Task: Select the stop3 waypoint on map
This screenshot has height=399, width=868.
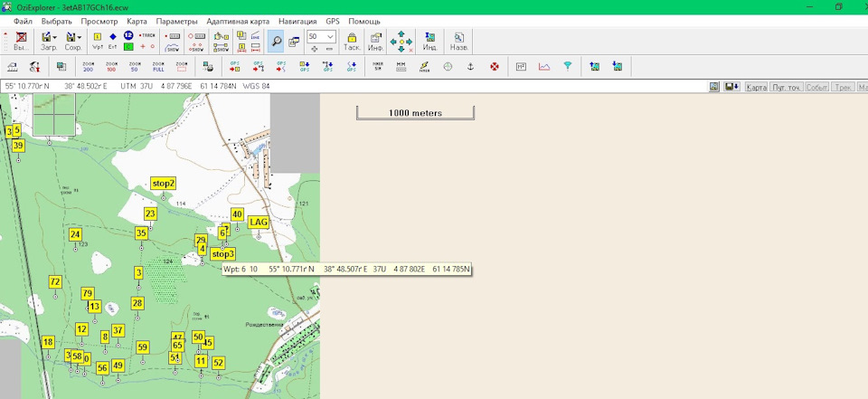Action: (222, 254)
